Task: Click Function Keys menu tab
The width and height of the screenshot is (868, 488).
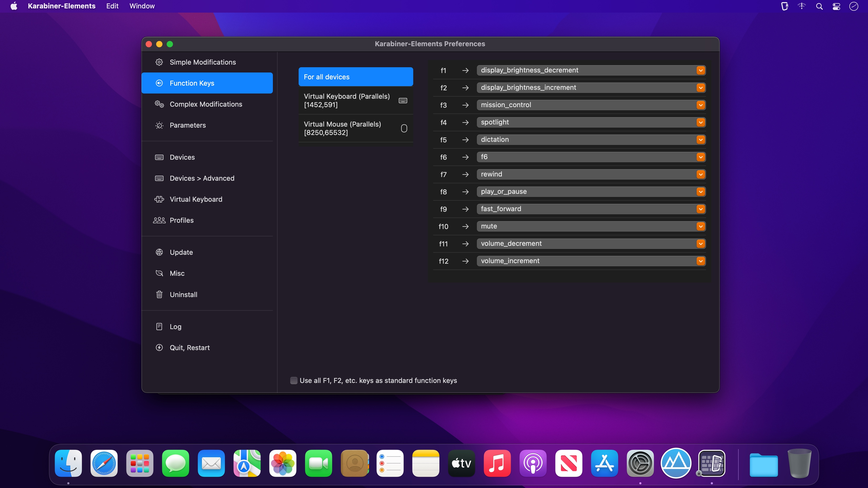Action: (207, 83)
